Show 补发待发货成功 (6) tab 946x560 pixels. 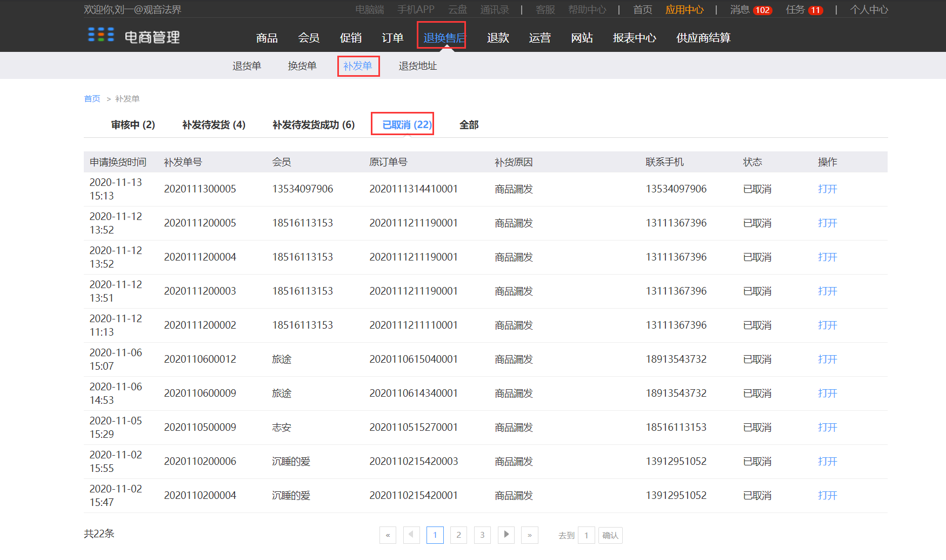314,125
